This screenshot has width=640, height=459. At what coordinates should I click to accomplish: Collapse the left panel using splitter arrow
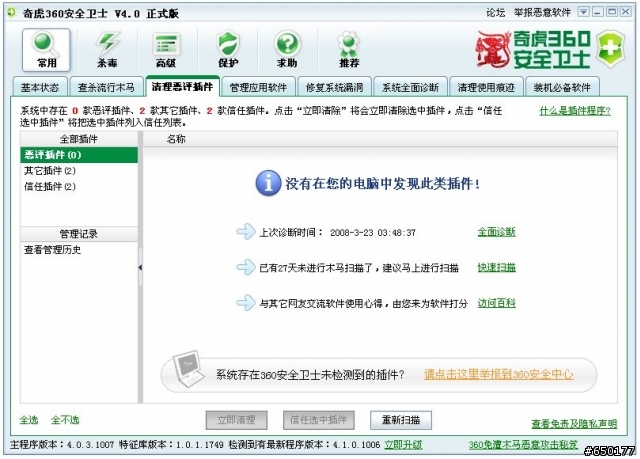[140, 268]
